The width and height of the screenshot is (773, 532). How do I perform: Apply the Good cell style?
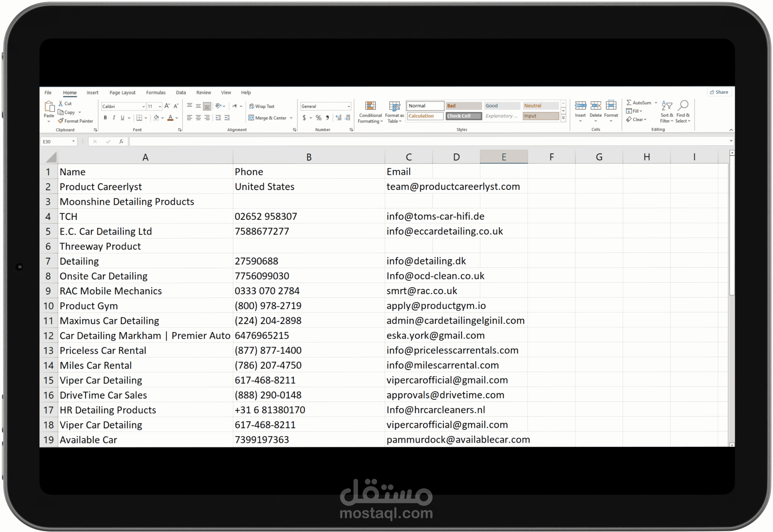[x=502, y=106]
